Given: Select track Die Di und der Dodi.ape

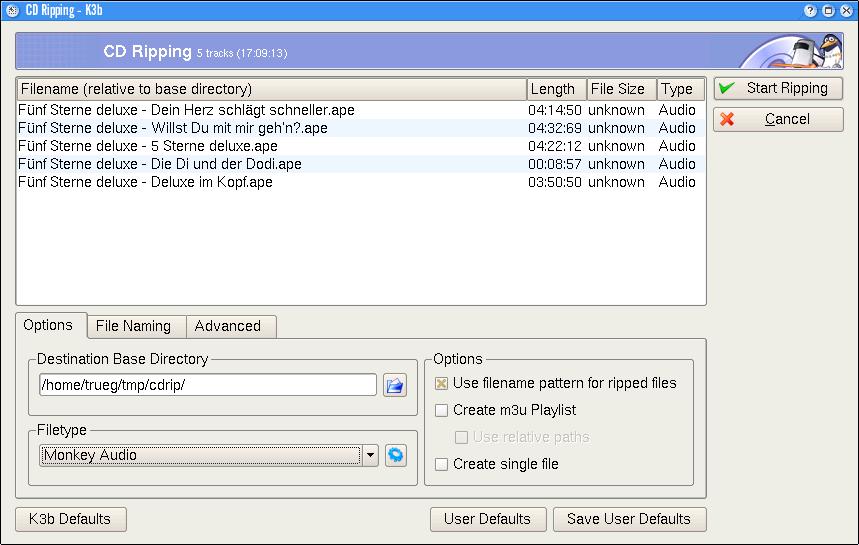Looking at the screenshot, I should (160, 164).
